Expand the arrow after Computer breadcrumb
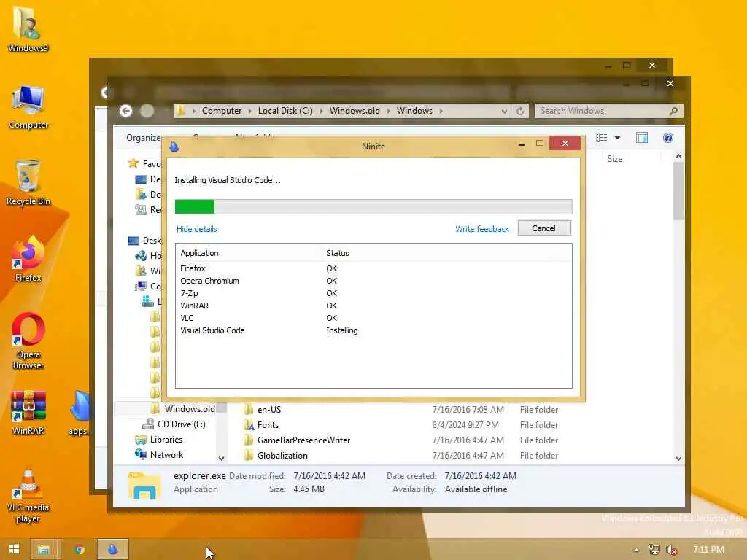This screenshot has height=560, width=747. [249, 111]
